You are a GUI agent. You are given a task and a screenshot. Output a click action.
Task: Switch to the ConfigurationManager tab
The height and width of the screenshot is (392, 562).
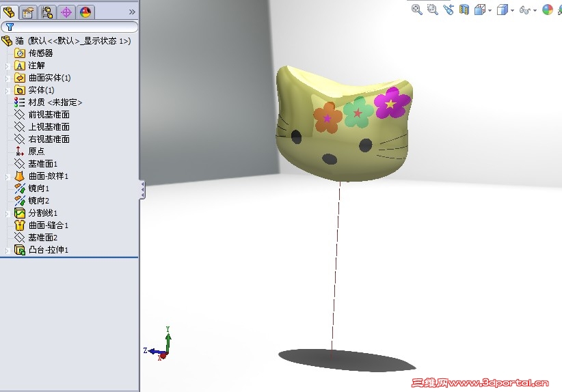[47, 12]
